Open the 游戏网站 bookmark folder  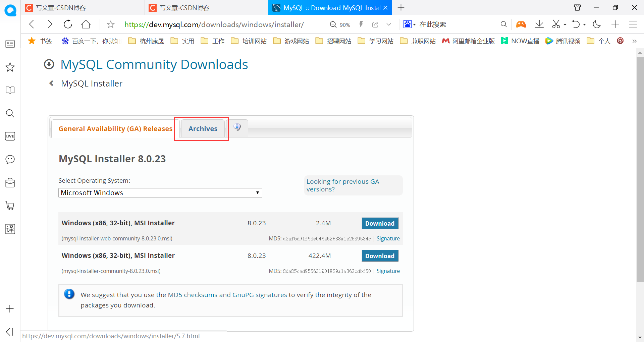point(291,41)
